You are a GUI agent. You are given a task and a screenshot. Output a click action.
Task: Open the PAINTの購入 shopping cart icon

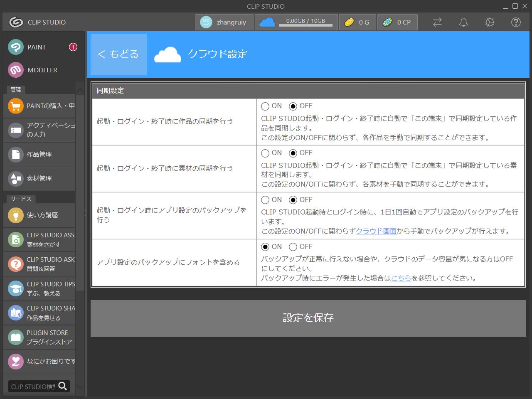[x=15, y=106]
